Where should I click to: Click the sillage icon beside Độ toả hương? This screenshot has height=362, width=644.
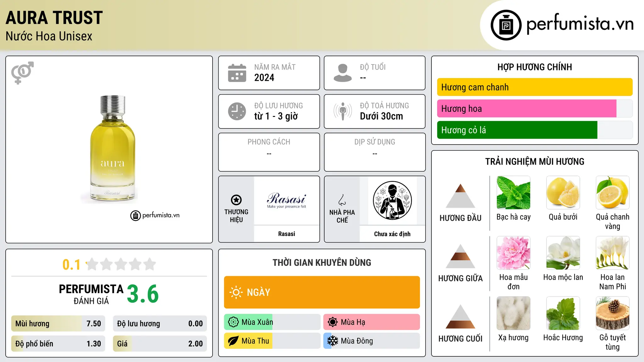pyautogui.click(x=343, y=111)
